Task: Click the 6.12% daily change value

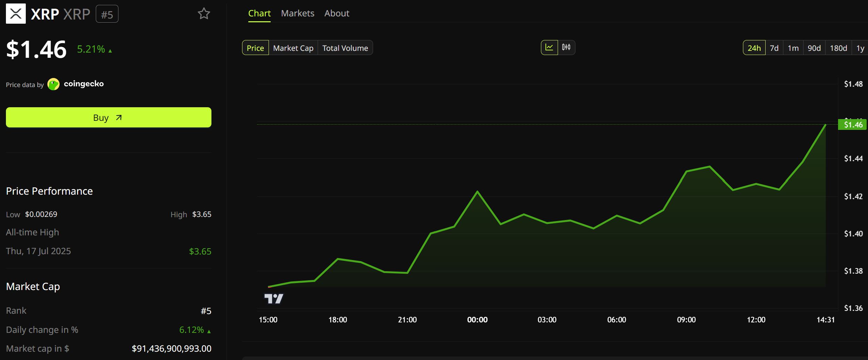Action: [192, 330]
